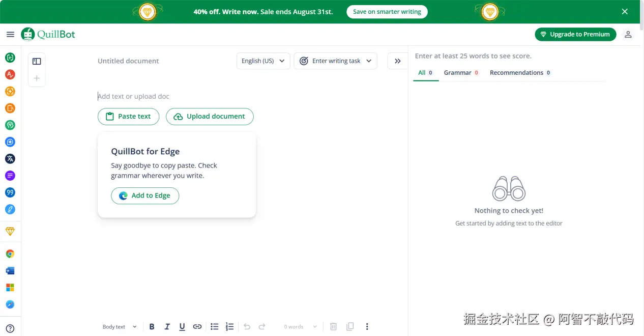Apply bold formatting
This screenshot has height=336, width=644.
pos(152,327)
